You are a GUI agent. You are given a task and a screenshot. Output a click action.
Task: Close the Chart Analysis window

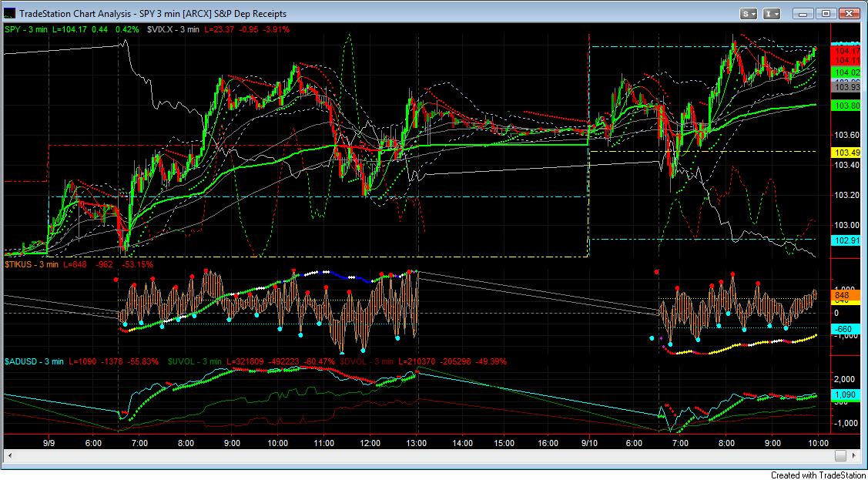[x=849, y=13]
